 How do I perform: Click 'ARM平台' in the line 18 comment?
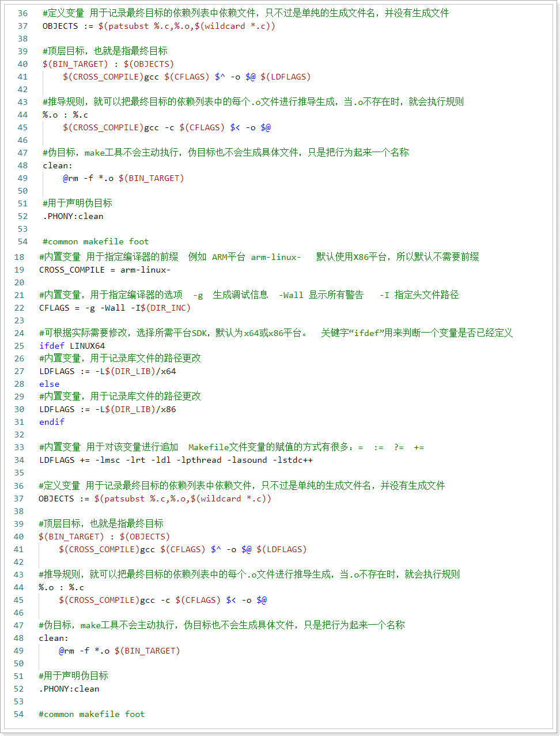coord(228,257)
